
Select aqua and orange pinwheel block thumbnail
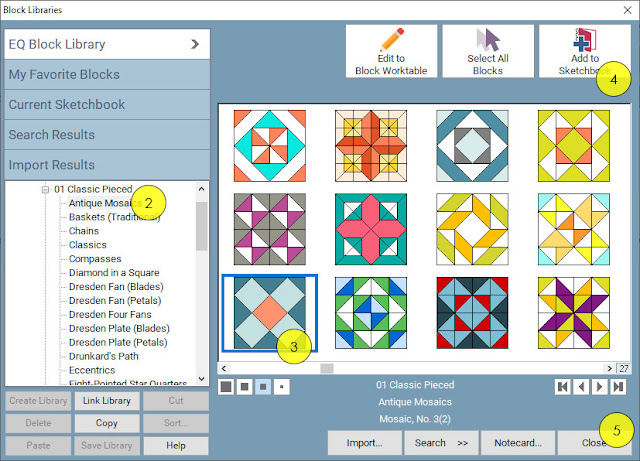tap(269, 146)
